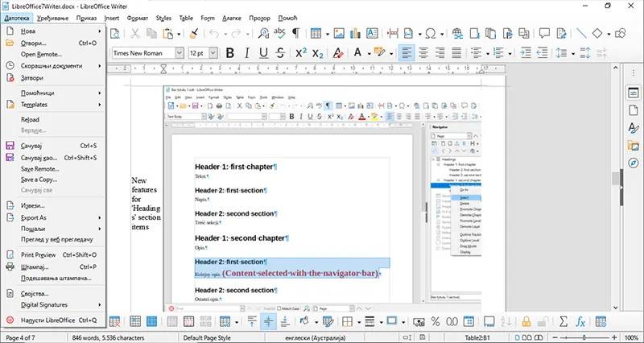Click the zoom in plus button

click(x=614, y=337)
